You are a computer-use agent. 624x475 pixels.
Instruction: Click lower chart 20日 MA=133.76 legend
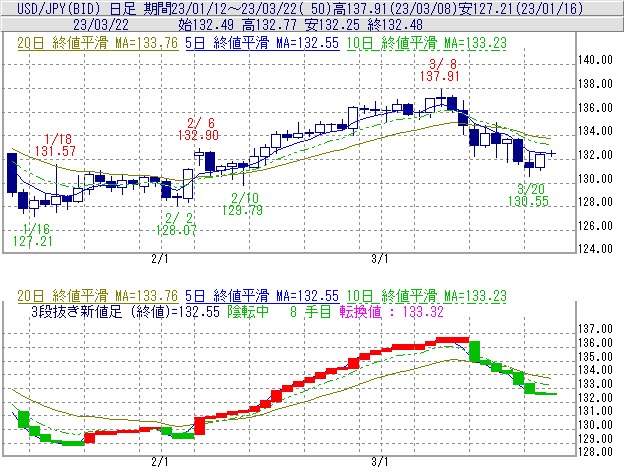tap(98, 296)
